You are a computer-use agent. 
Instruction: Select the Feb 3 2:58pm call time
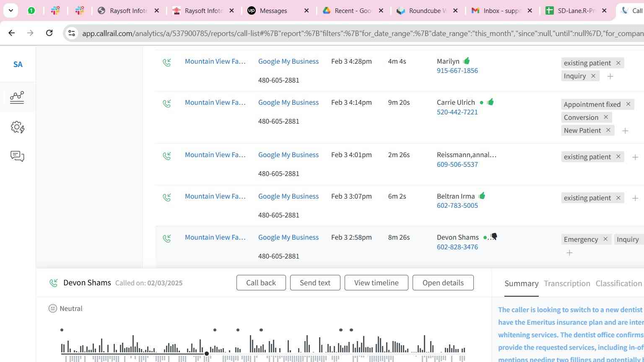tap(351, 237)
